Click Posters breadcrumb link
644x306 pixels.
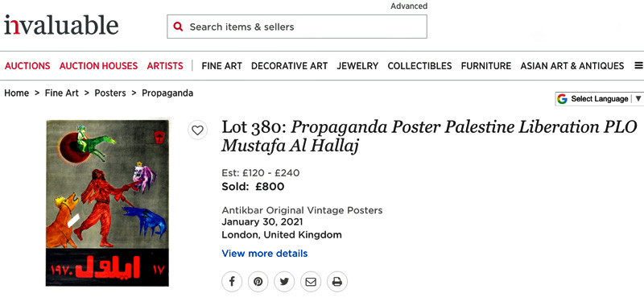110,93
